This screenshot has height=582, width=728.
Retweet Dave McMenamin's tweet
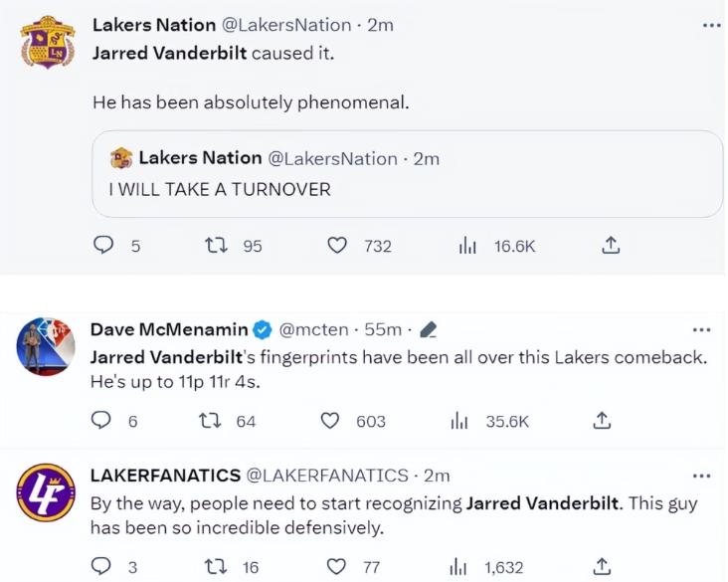(211, 422)
